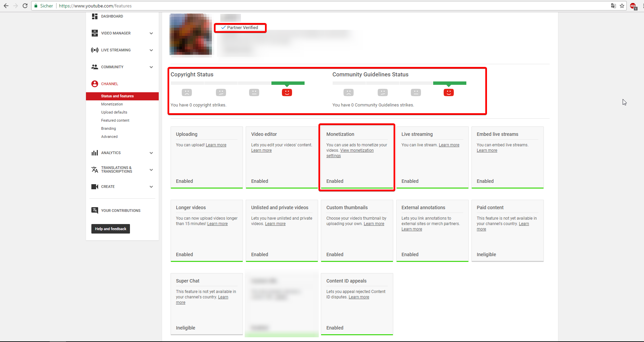Select Upload defaults under Channel
The width and height of the screenshot is (644, 342).
click(114, 112)
